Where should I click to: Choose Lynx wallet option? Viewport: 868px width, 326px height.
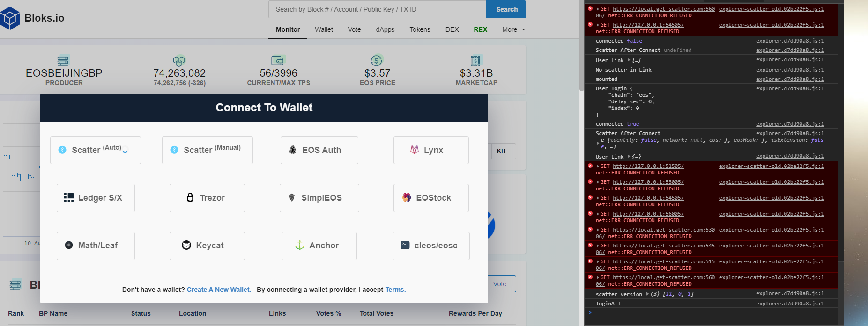[x=431, y=150]
